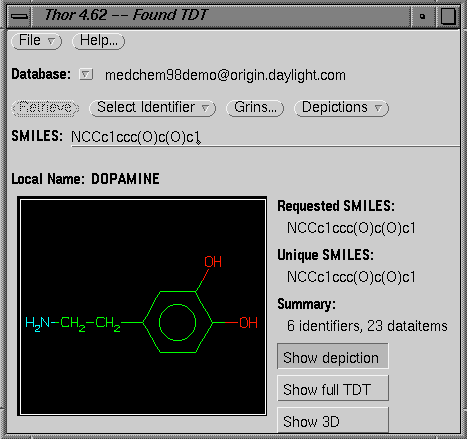467x439 pixels.
Task: Click the cyan H2N group in structure
Action: click(37, 323)
